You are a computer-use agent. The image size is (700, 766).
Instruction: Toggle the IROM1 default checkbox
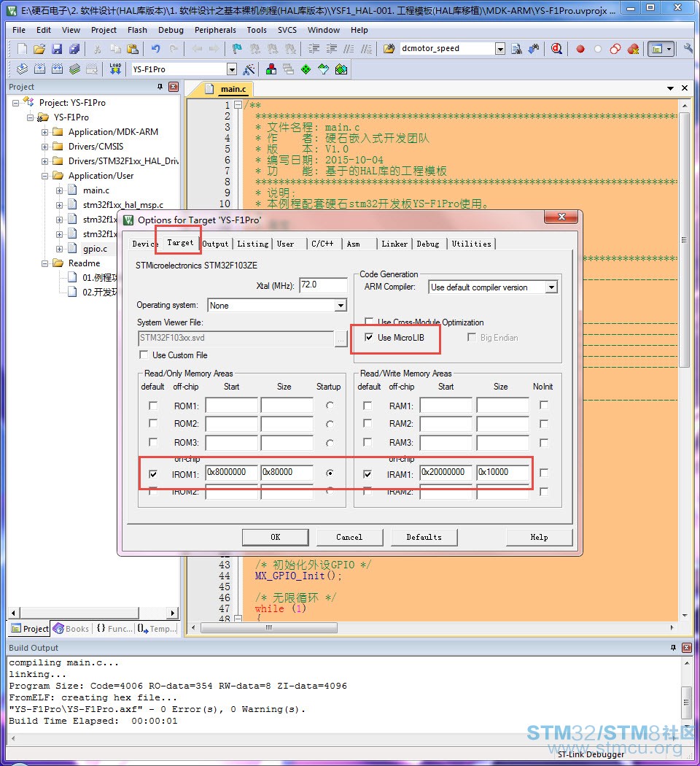point(153,474)
